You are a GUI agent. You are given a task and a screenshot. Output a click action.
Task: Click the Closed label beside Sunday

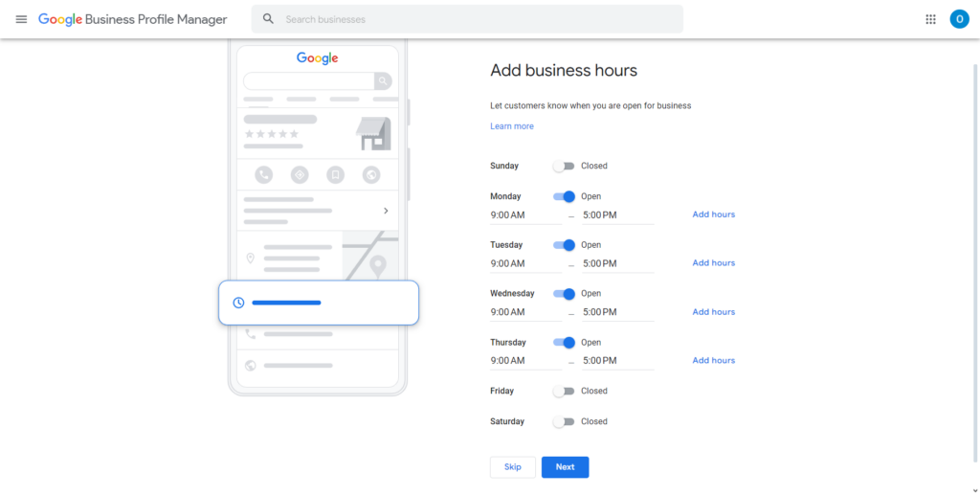(x=593, y=167)
